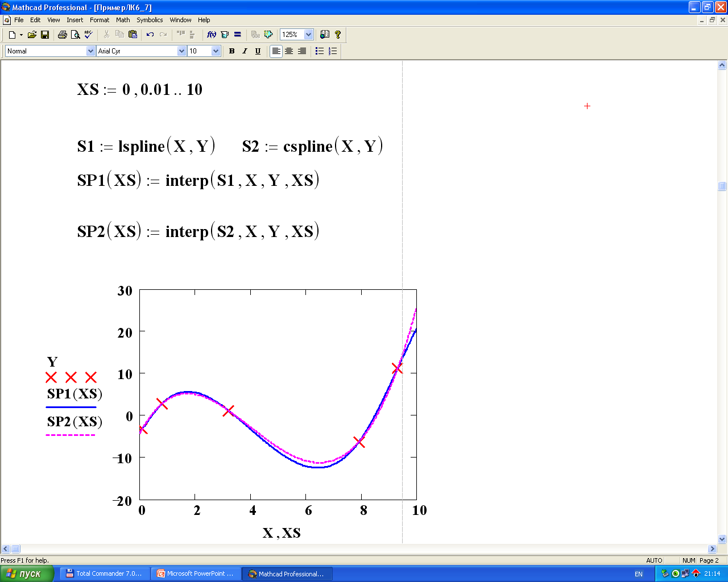This screenshot has width=728, height=582.
Task: Click the document icon left of File menu
Action: click(x=7, y=20)
